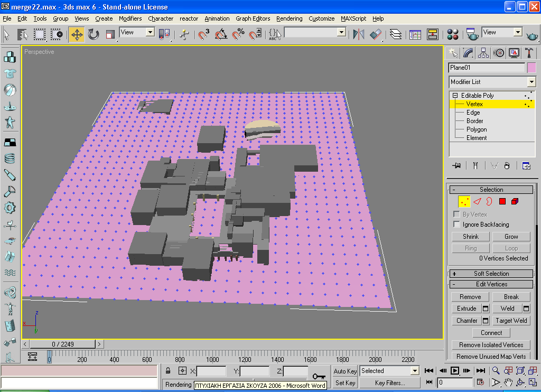The width and height of the screenshot is (541, 392).
Task: Activate Element sub-object selection icon
Action: click(515, 201)
